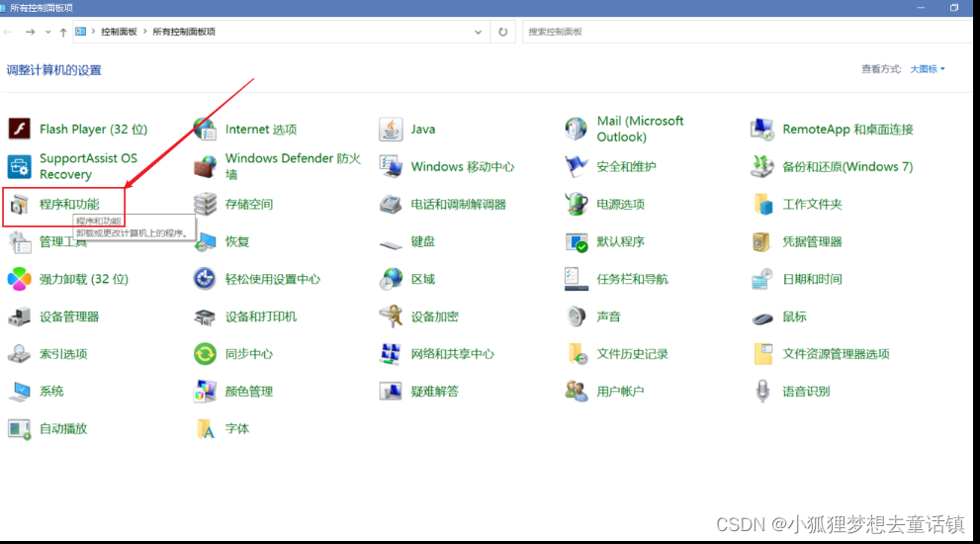This screenshot has height=544, width=980.
Task: Click the 默认程序 icon
Action: [x=577, y=241]
